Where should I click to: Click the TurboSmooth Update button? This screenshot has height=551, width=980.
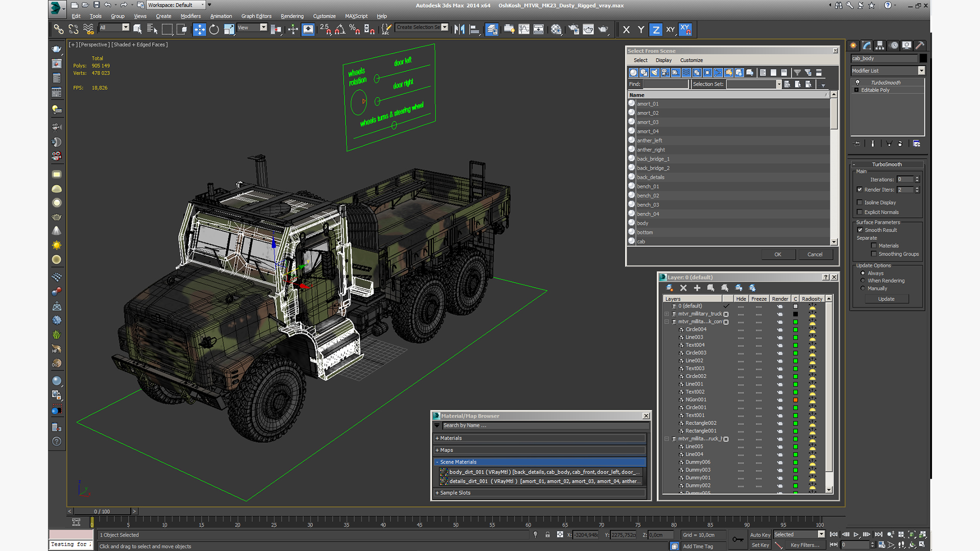(x=887, y=299)
